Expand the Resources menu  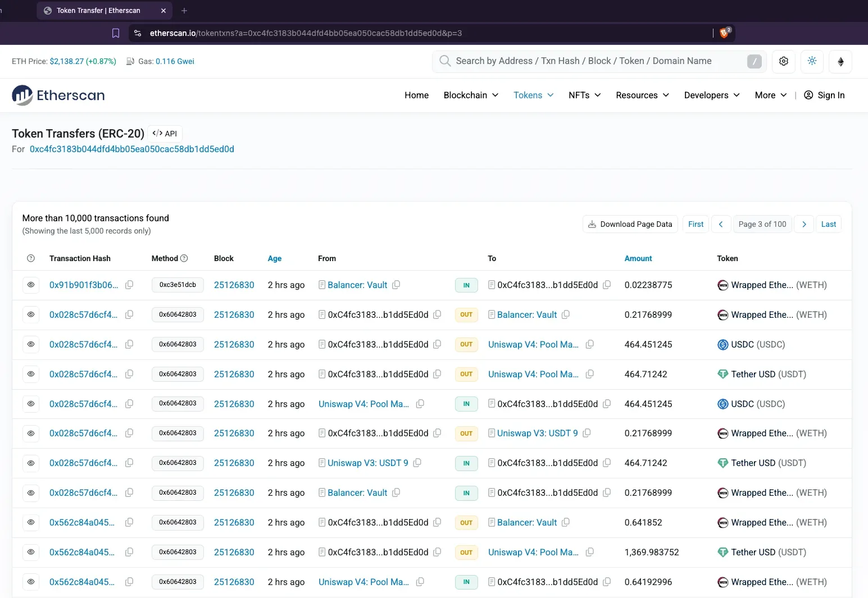click(642, 95)
